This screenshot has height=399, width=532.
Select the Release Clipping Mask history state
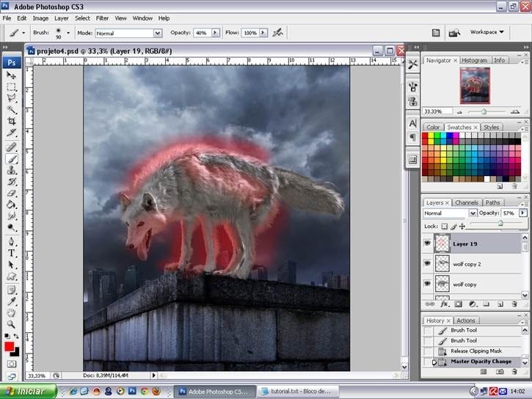click(476, 351)
